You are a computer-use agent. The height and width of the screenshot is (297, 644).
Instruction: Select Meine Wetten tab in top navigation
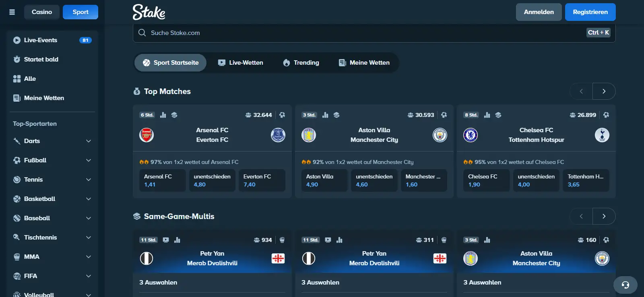(364, 63)
